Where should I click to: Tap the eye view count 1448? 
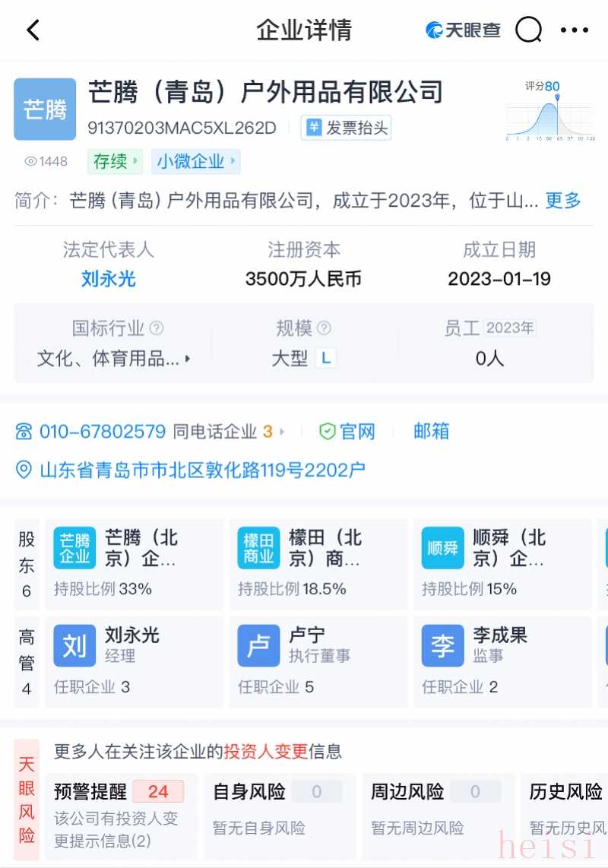pos(46,161)
